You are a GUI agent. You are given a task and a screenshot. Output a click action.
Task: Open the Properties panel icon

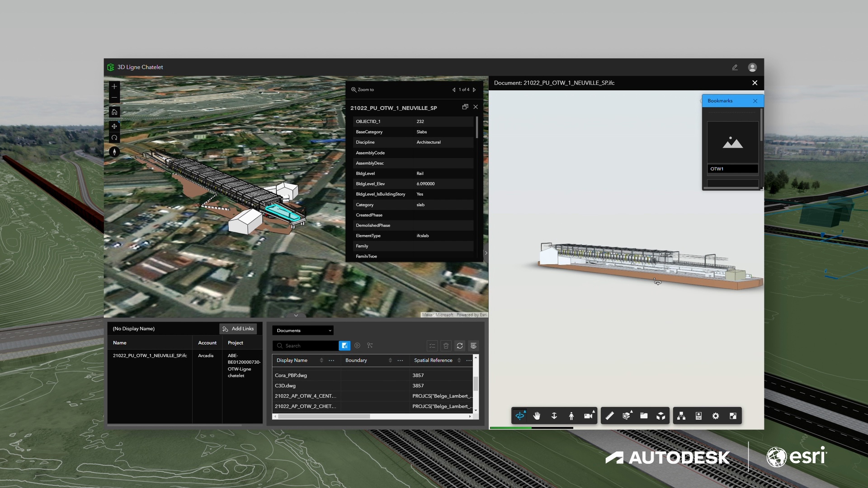click(x=698, y=416)
